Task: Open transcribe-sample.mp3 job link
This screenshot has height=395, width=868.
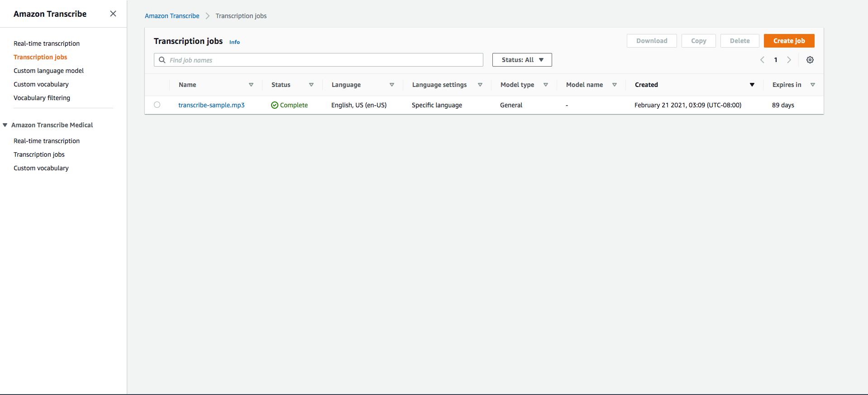Action: pos(211,105)
